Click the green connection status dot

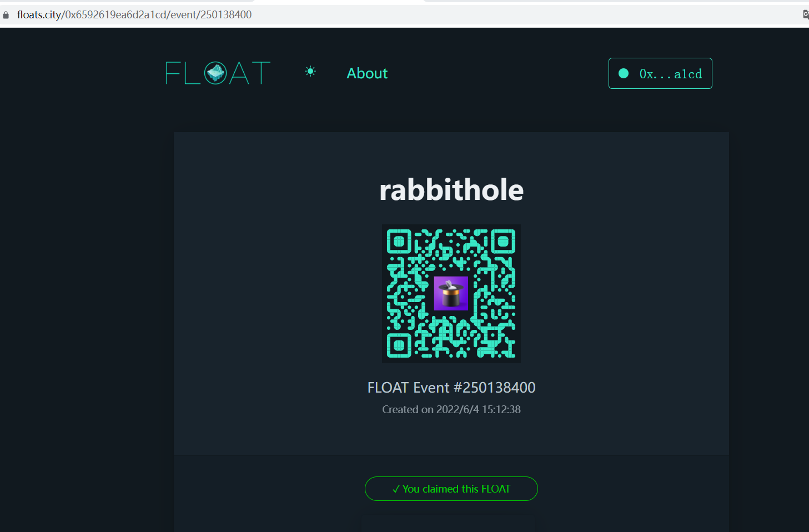[624, 73]
